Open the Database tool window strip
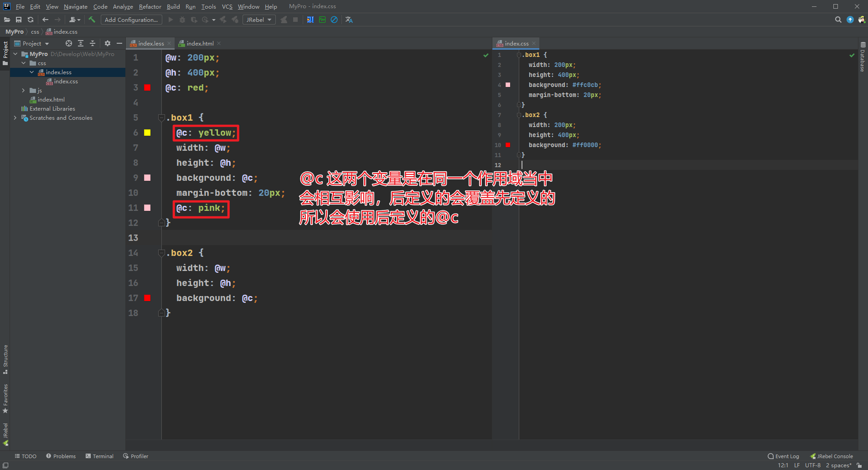This screenshot has height=470, width=868. click(x=863, y=57)
